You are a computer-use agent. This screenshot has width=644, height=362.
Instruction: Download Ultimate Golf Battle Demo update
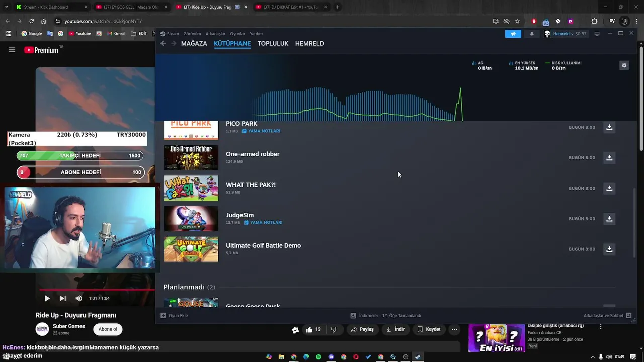pos(609,249)
